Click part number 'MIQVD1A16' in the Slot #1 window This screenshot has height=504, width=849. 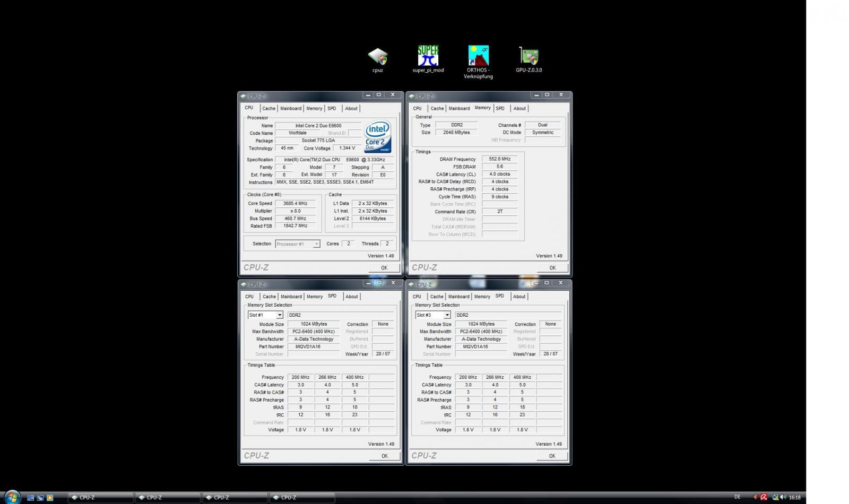click(x=314, y=346)
